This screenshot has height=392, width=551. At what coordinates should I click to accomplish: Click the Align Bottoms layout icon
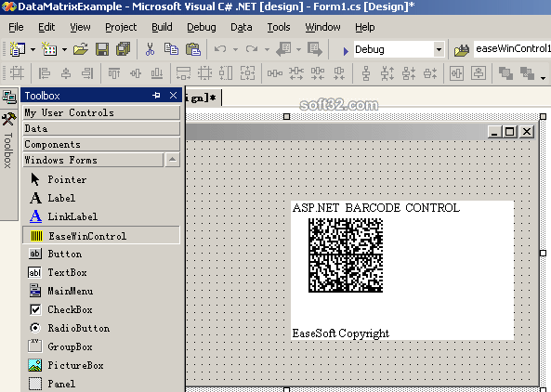pos(157,73)
